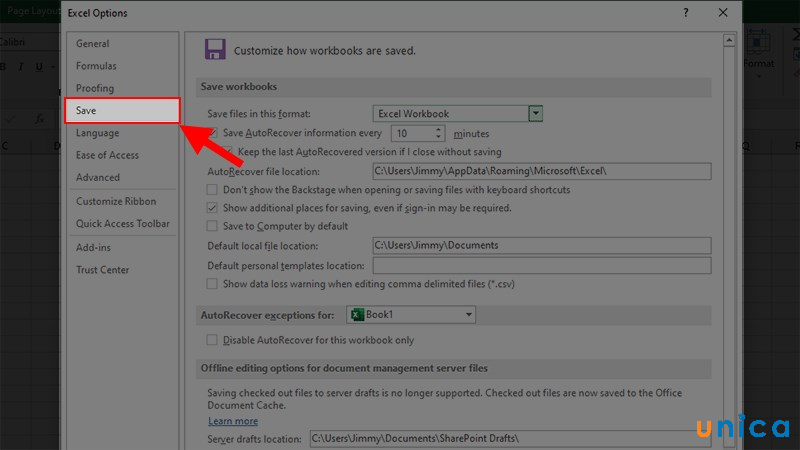800x450 pixels.
Task: Decrease AutoRecover minutes with down spinner
Action: (x=438, y=137)
